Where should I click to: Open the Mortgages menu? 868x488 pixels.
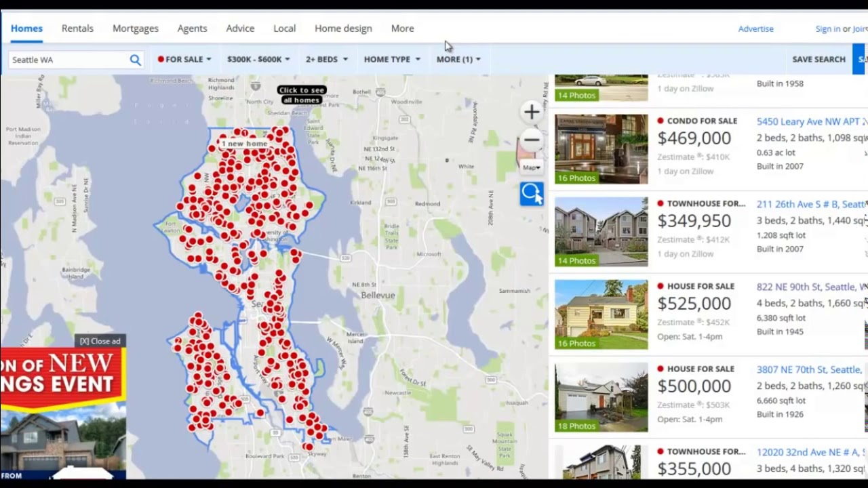coord(136,28)
